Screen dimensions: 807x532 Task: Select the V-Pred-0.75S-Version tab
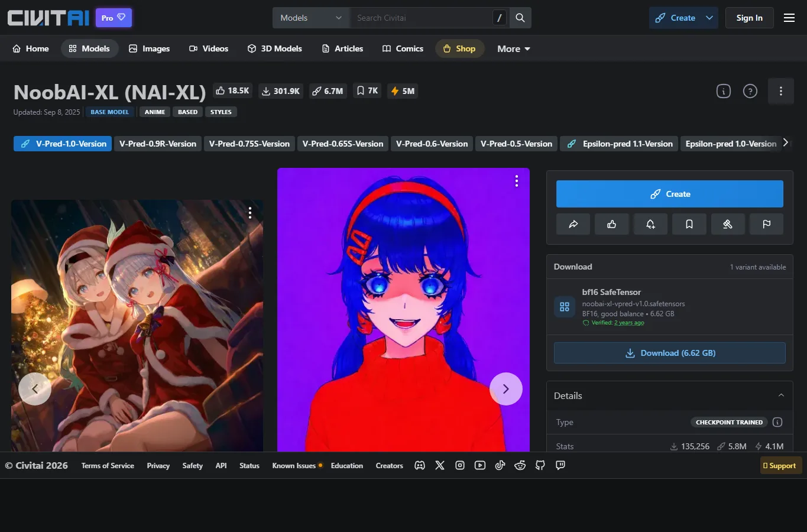click(x=249, y=144)
